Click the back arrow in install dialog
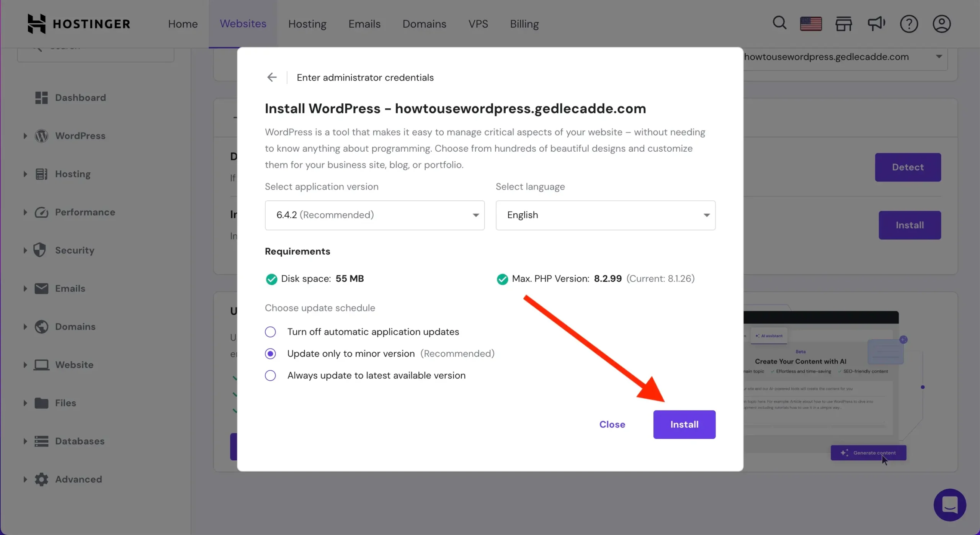 272,77
